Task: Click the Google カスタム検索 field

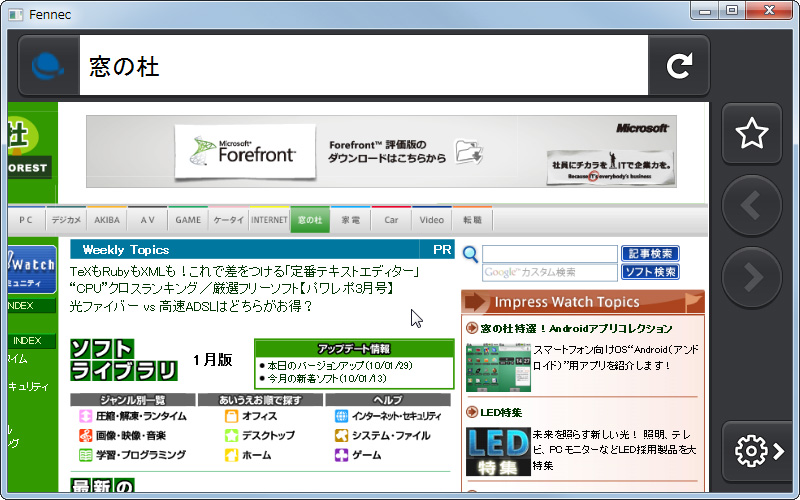Action: click(549, 272)
